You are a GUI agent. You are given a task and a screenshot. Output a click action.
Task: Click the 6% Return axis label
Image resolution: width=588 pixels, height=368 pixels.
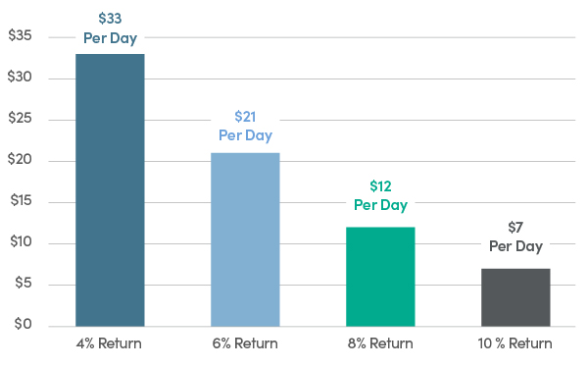point(245,343)
